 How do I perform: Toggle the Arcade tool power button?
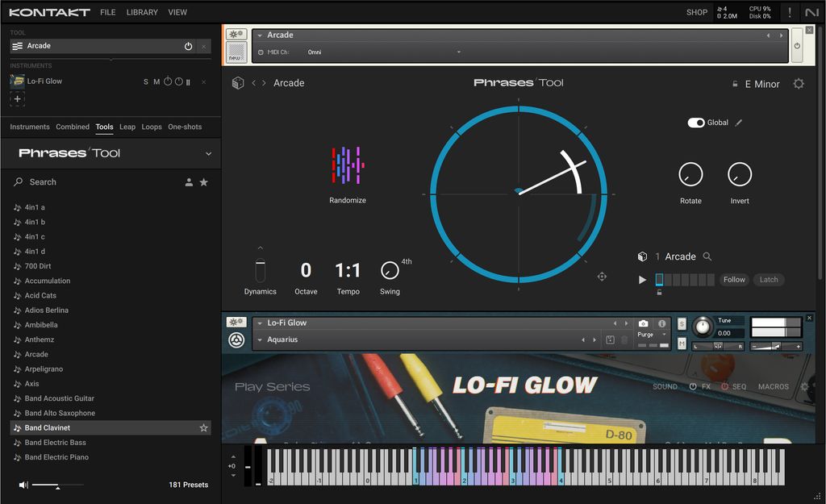186,46
